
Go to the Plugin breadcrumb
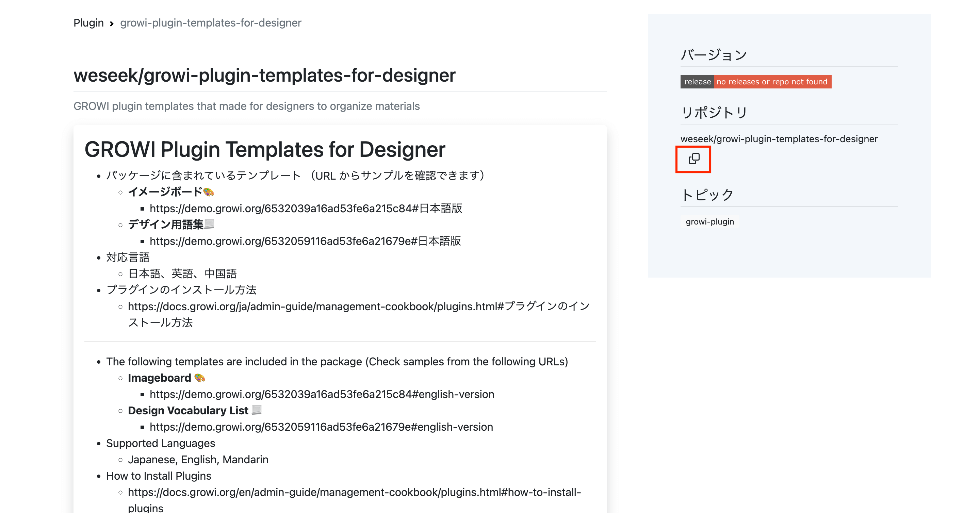[88, 23]
